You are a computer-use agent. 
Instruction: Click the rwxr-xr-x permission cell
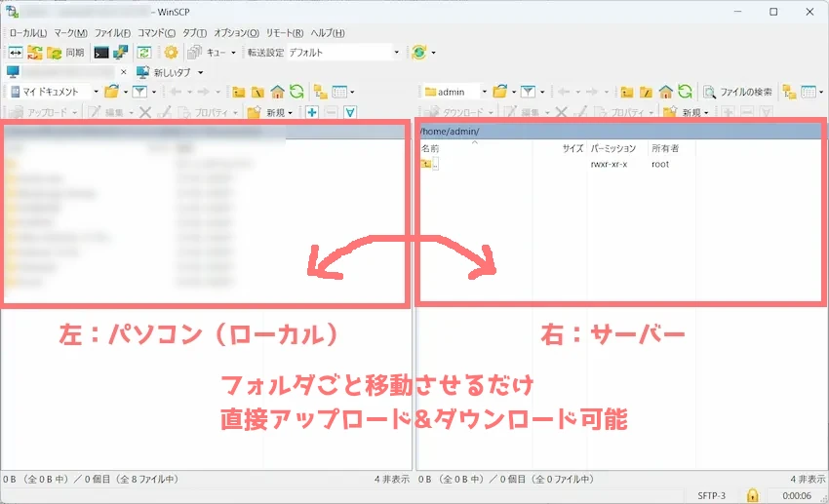(609, 165)
